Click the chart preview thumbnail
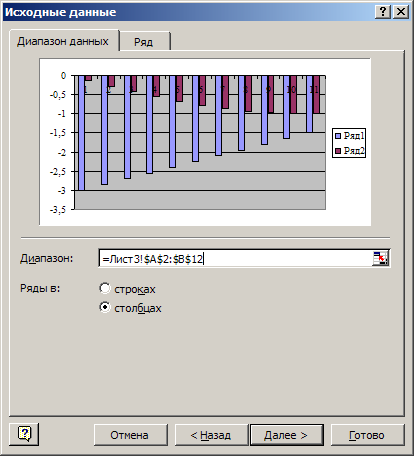The width and height of the screenshot is (414, 456). point(205,142)
